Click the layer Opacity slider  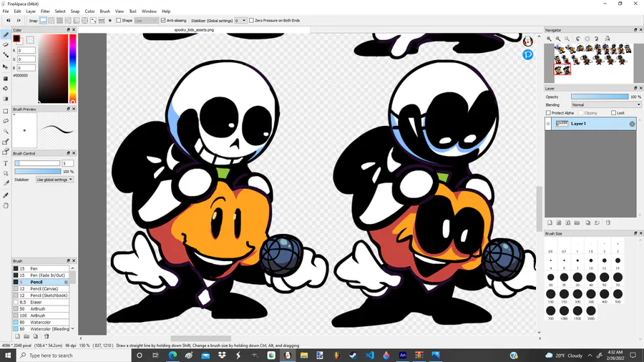click(600, 97)
